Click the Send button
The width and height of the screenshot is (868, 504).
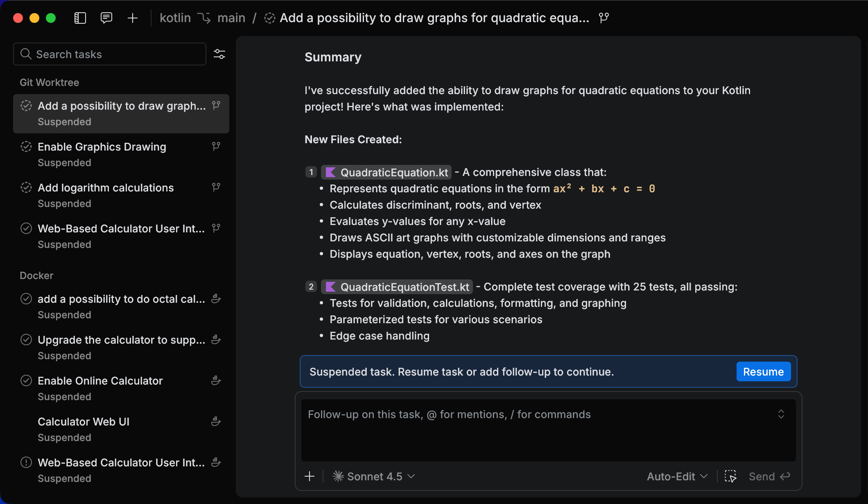click(769, 476)
